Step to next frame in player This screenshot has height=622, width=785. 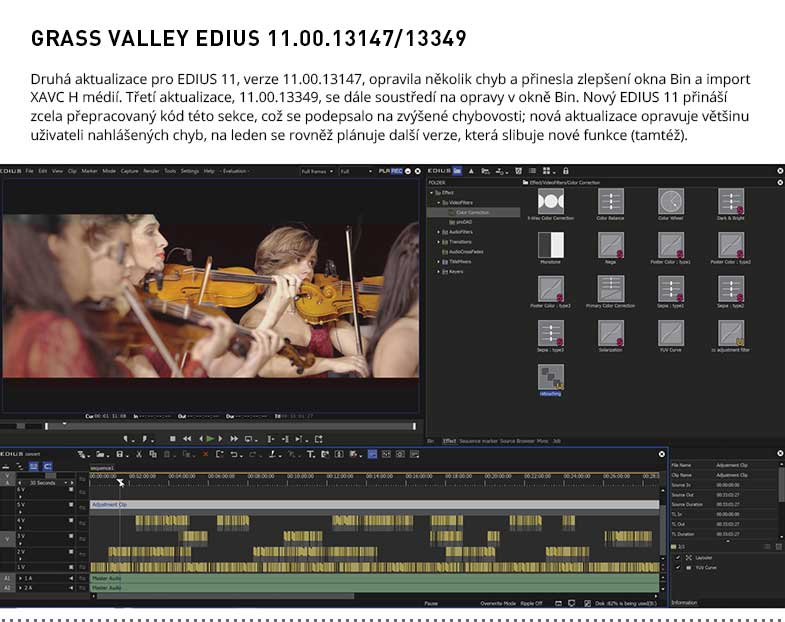220,439
